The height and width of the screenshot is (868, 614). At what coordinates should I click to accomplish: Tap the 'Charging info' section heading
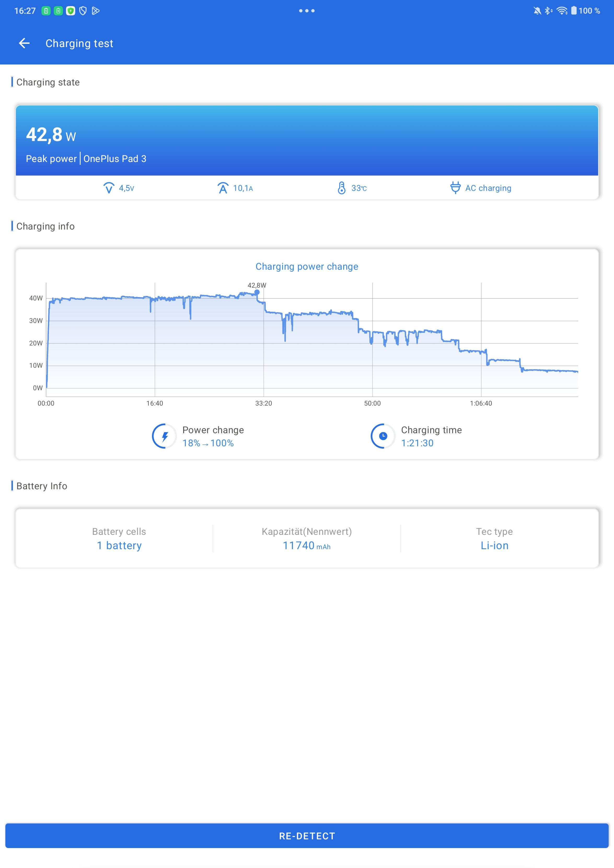[x=45, y=226]
